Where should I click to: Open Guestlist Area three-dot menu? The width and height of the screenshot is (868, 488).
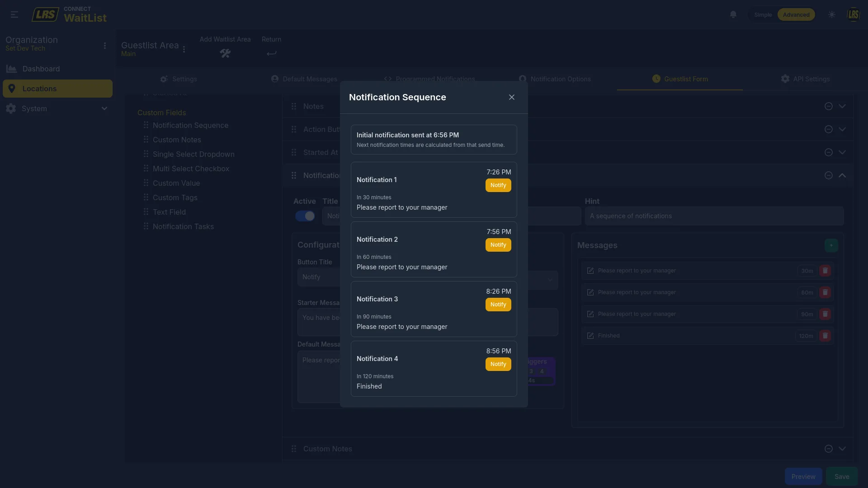184,49
